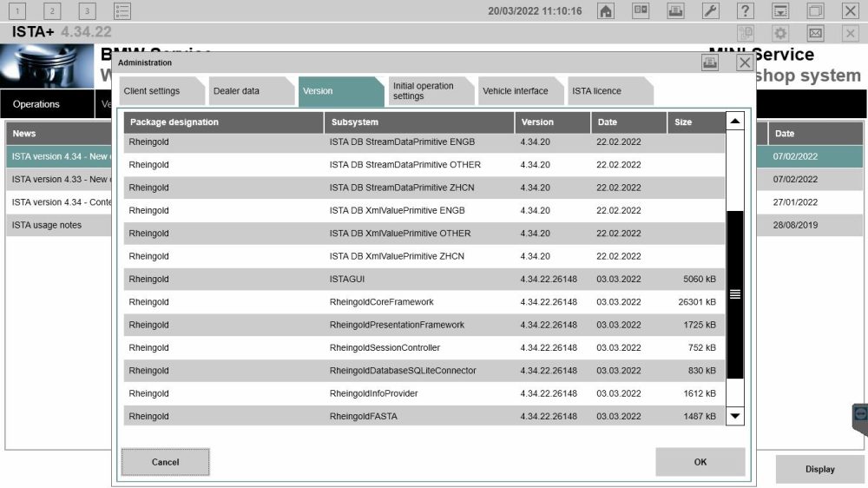868x488 pixels.
Task: Click the print icon in Administration dialog
Action: click(710, 63)
